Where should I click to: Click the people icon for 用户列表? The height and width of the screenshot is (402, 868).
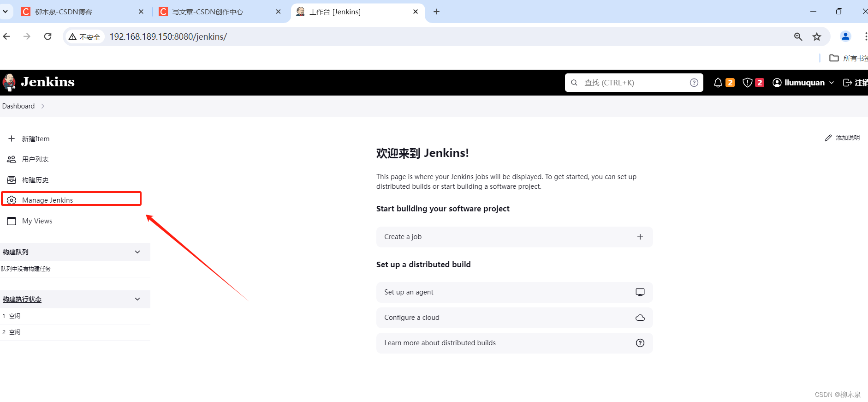(x=12, y=159)
